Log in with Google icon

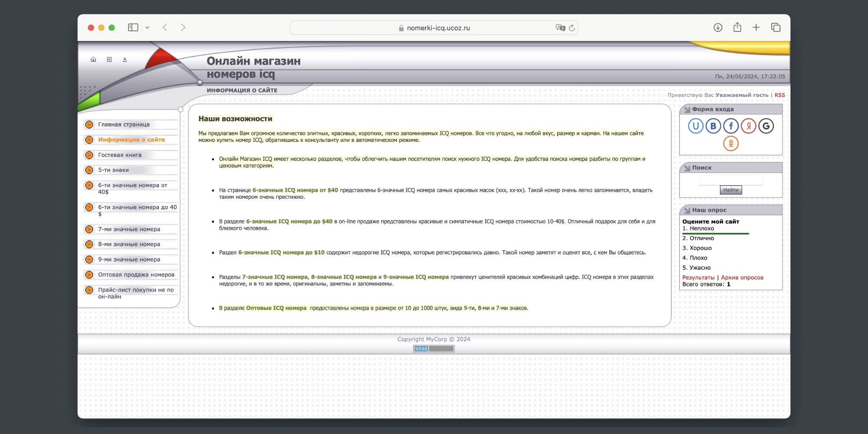(x=766, y=126)
